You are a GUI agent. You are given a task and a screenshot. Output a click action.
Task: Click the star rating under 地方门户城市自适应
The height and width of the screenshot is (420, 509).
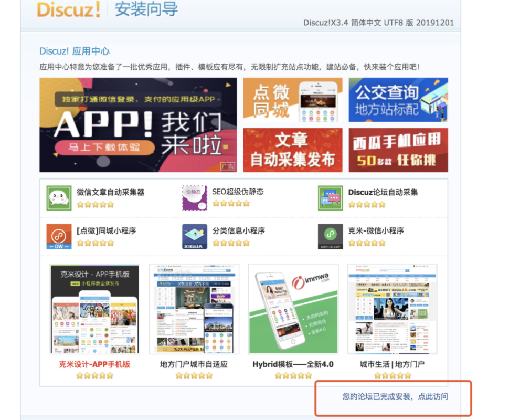(194, 376)
